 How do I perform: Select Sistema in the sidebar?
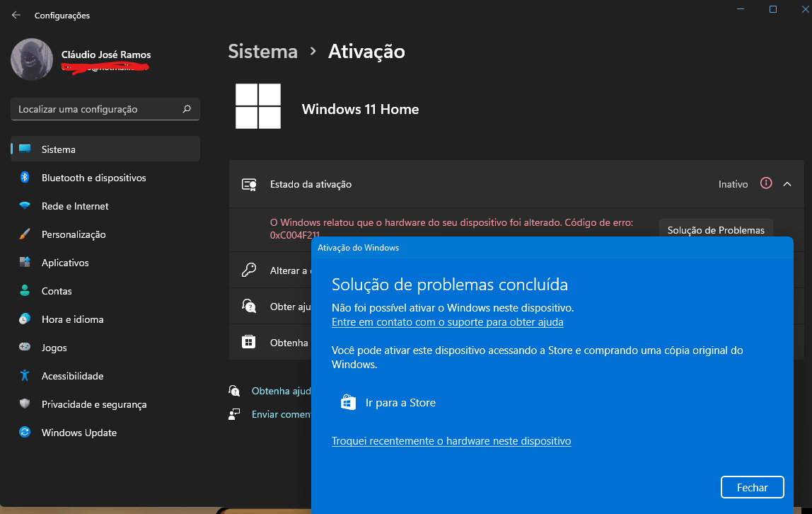tap(105, 149)
